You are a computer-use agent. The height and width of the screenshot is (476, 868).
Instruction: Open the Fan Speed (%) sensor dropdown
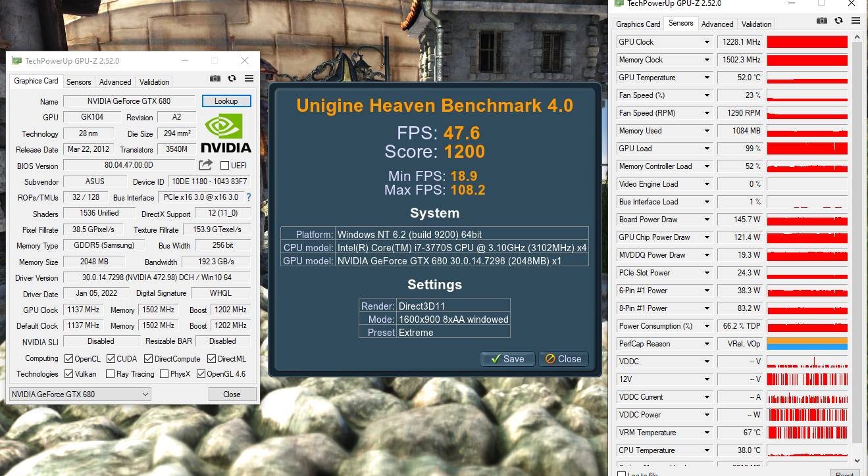(707, 95)
